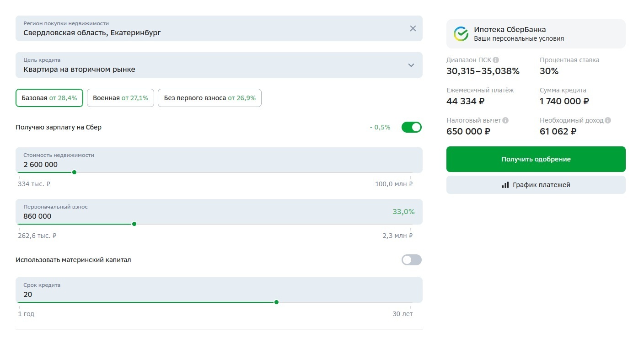Click the Получить одобрение button
This screenshot has height=344, width=644.
point(536,159)
